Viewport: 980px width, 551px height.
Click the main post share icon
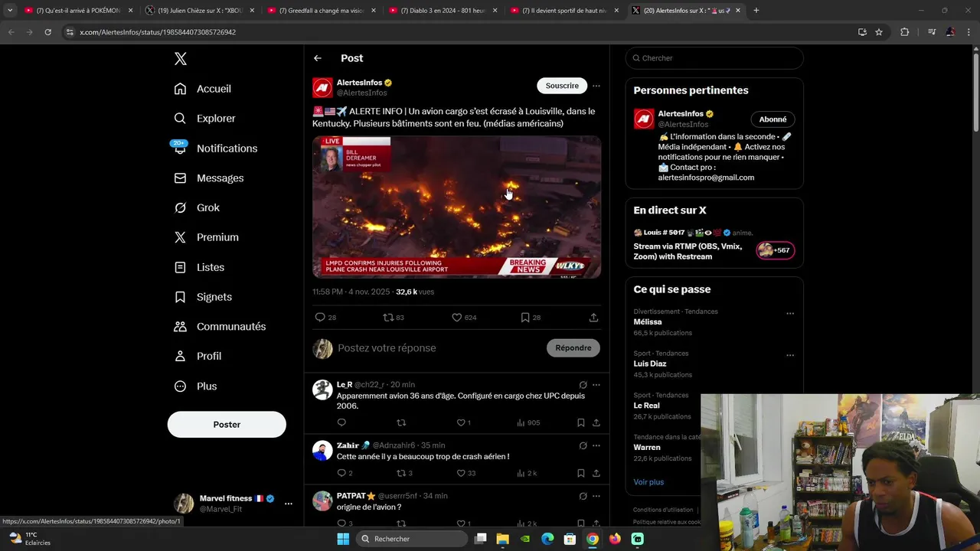coord(593,317)
